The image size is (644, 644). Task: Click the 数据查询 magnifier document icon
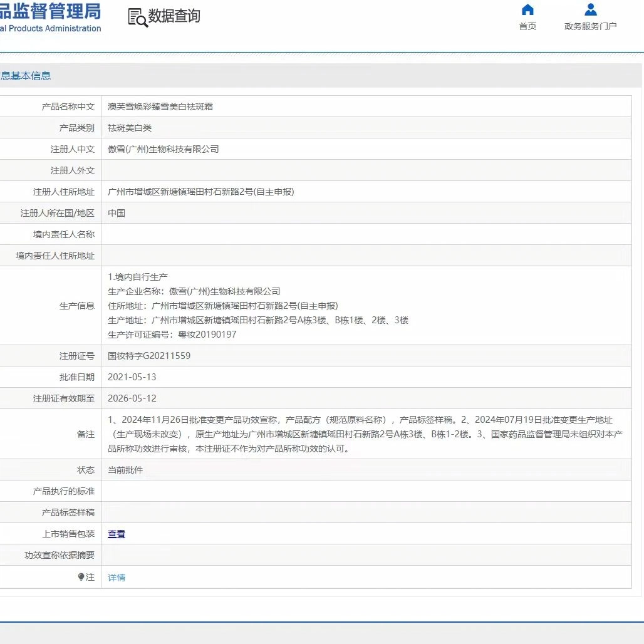coord(137,18)
